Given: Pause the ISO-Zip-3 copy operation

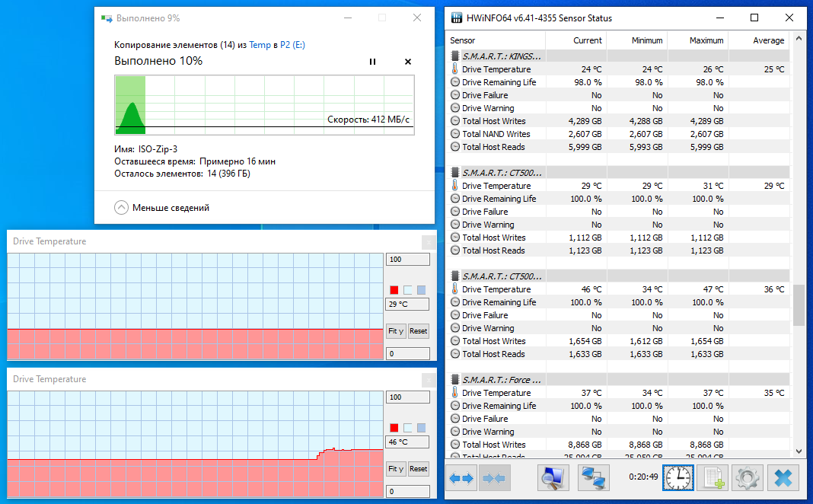Looking at the screenshot, I should click(x=372, y=62).
